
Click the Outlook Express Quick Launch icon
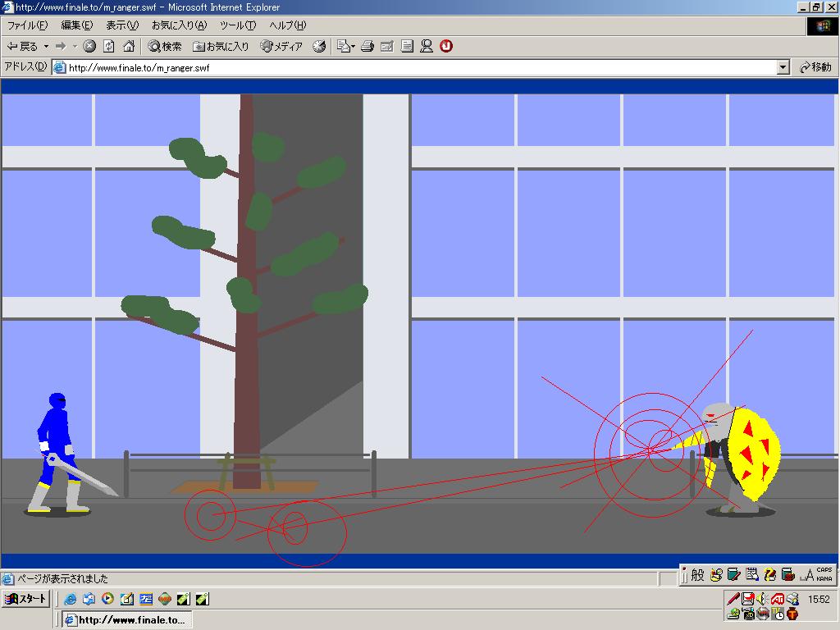coord(89,599)
